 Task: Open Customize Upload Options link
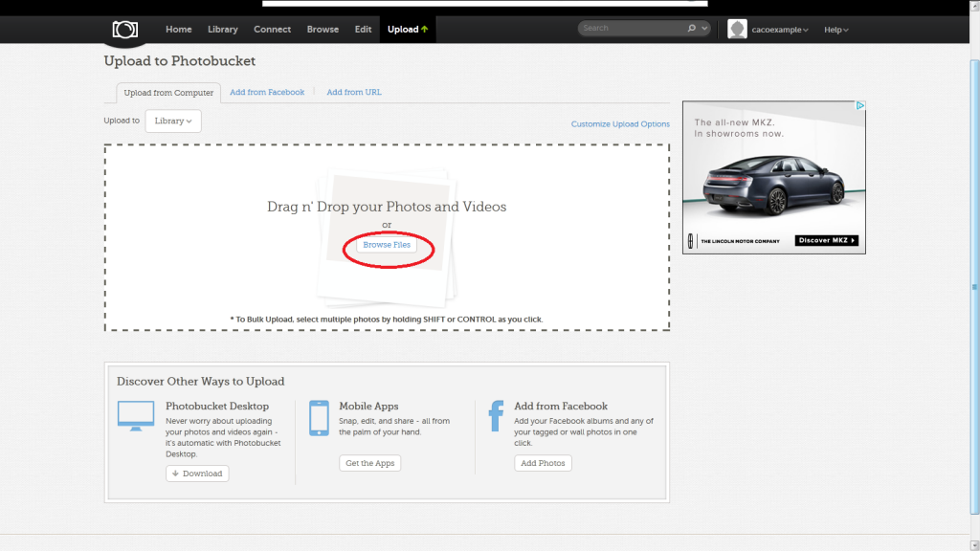(x=620, y=124)
